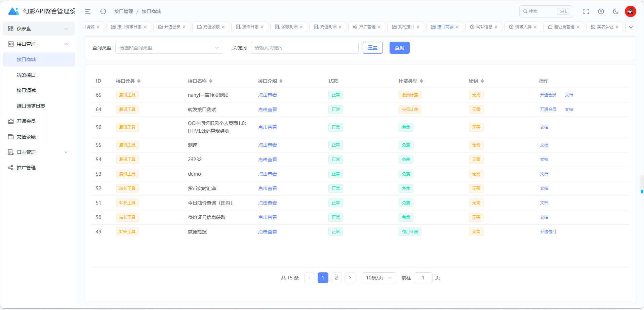
Task: Close the 推广管理 tab
Action: point(379,27)
